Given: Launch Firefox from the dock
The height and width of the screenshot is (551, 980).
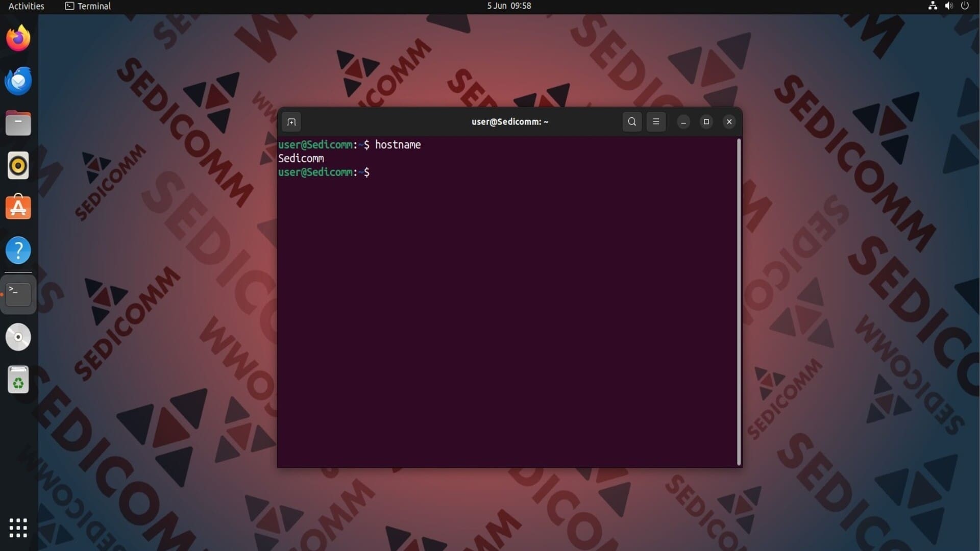Looking at the screenshot, I should (18, 38).
